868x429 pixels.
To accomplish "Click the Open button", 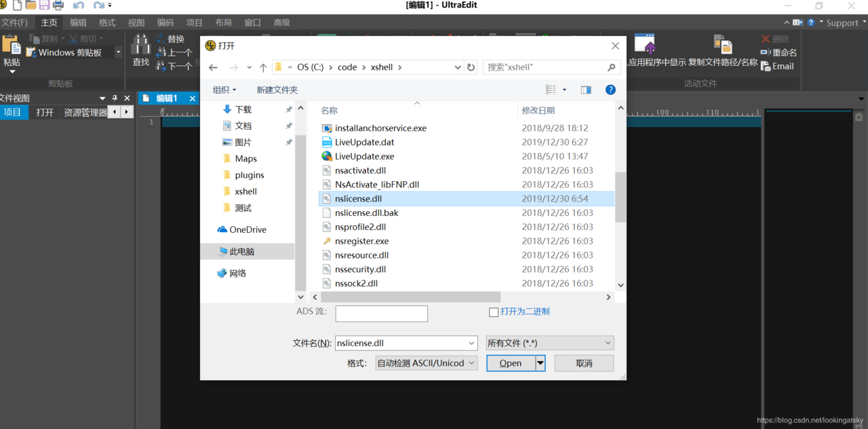I will 511,363.
